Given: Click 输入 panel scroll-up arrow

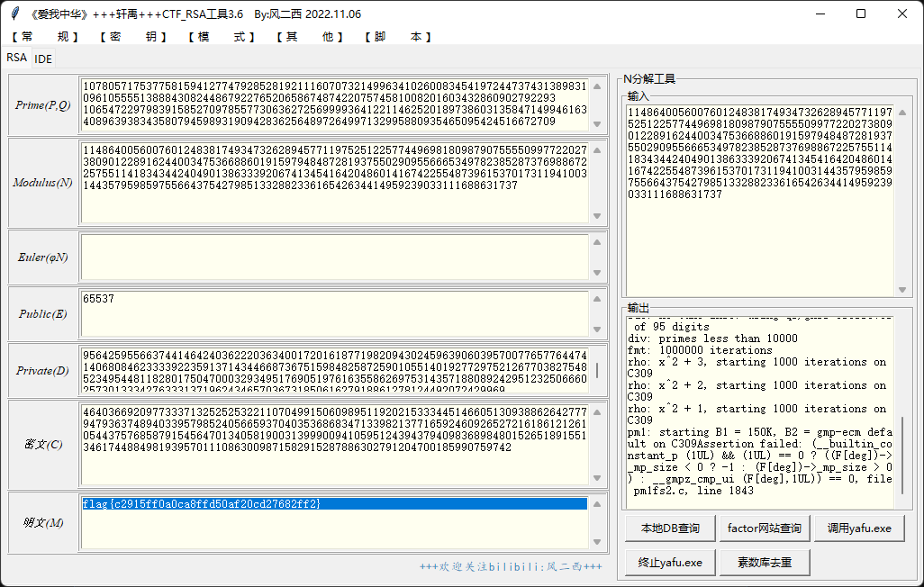Looking at the screenshot, I should click(x=902, y=113).
